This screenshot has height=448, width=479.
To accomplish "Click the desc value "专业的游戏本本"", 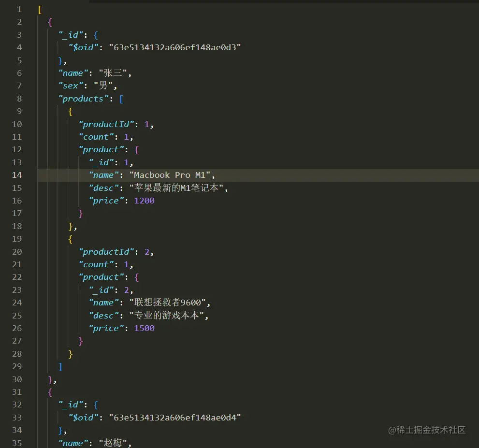I will [x=167, y=316].
